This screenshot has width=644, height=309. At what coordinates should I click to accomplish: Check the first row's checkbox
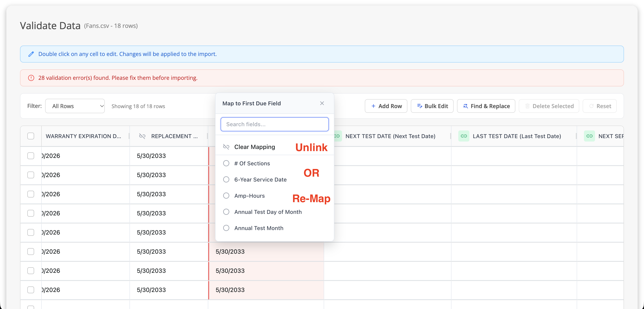pos(31,156)
